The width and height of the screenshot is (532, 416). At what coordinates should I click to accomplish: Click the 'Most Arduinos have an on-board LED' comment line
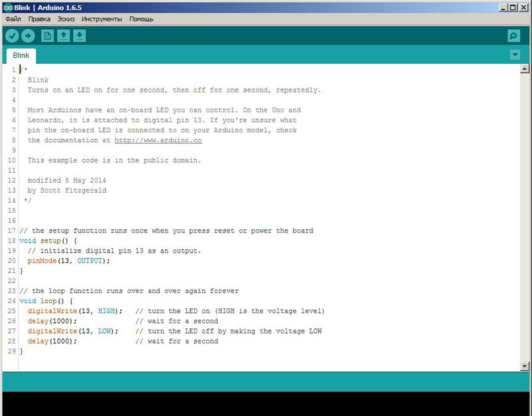point(164,110)
